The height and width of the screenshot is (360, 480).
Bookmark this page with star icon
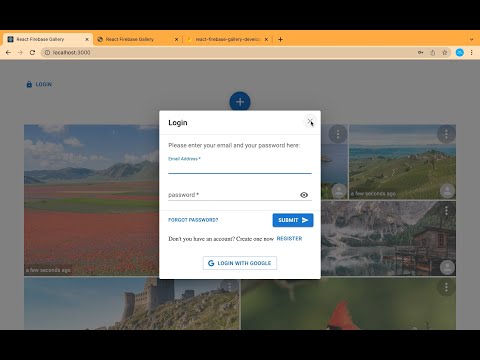point(445,52)
